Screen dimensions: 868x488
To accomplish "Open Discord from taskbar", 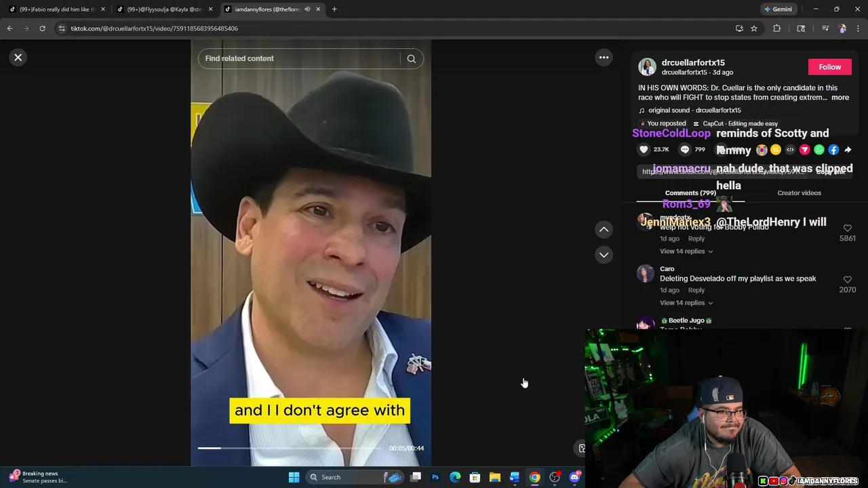I will click(x=574, y=477).
